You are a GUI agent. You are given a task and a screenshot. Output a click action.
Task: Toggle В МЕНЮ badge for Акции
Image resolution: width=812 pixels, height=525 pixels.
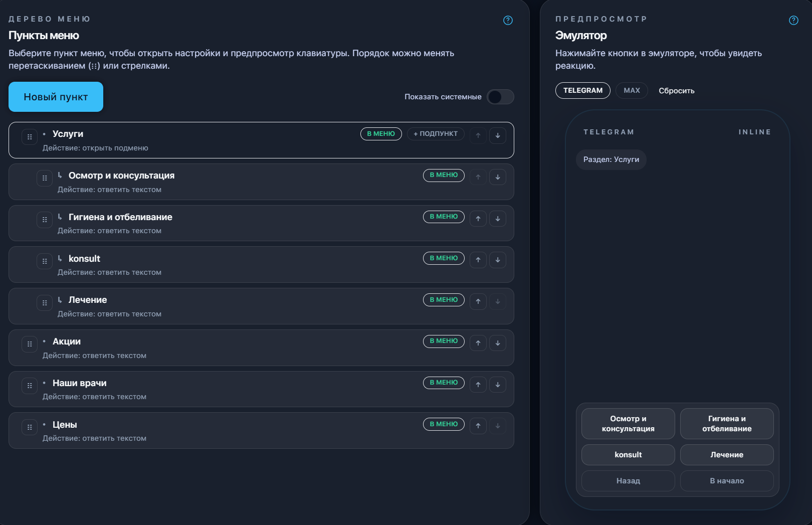click(444, 341)
